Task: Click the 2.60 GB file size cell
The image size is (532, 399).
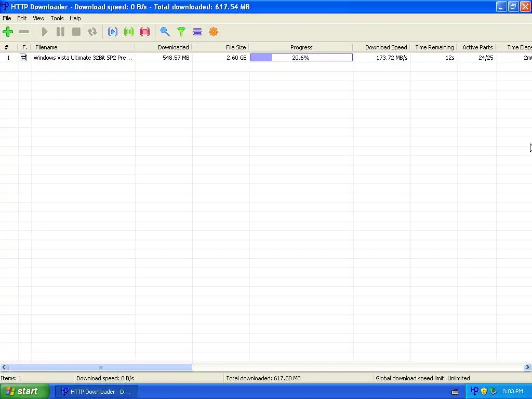Action: pos(236,58)
